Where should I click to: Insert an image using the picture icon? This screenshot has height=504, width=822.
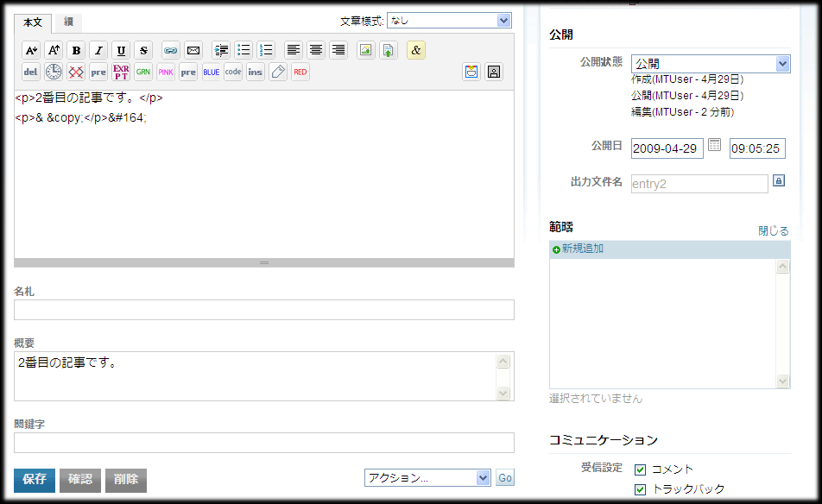(366, 50)
